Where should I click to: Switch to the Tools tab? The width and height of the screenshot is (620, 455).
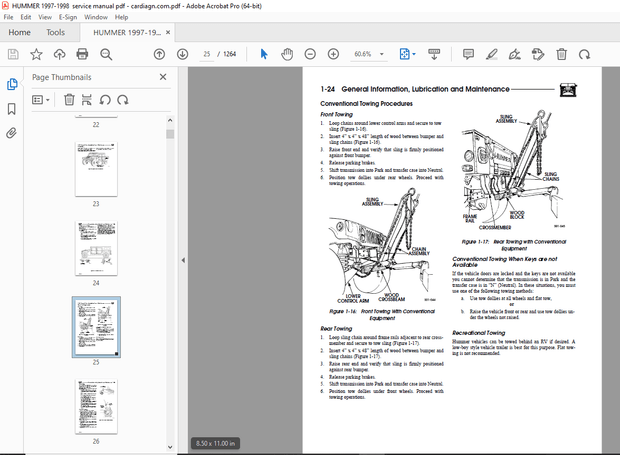(55, 32)
